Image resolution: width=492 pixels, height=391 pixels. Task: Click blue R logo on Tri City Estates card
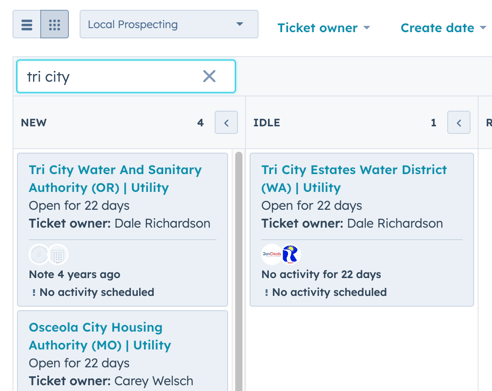click(x=290, y=254)
